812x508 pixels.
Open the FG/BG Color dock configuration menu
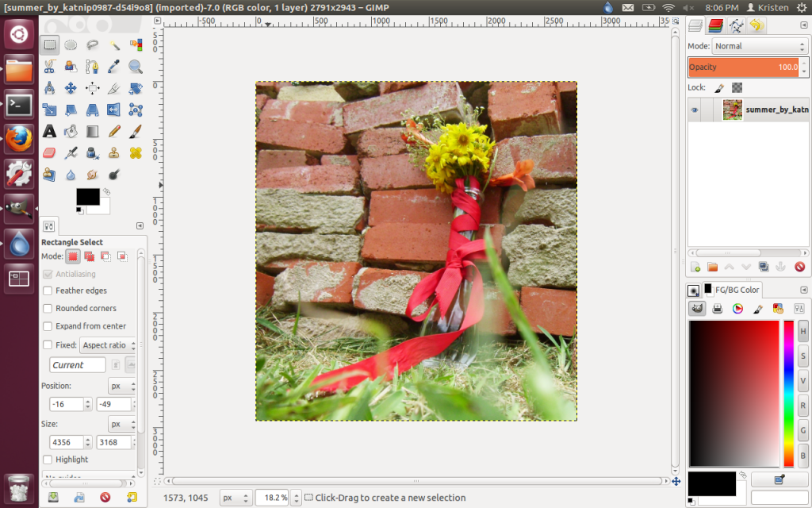click(804, 290)
